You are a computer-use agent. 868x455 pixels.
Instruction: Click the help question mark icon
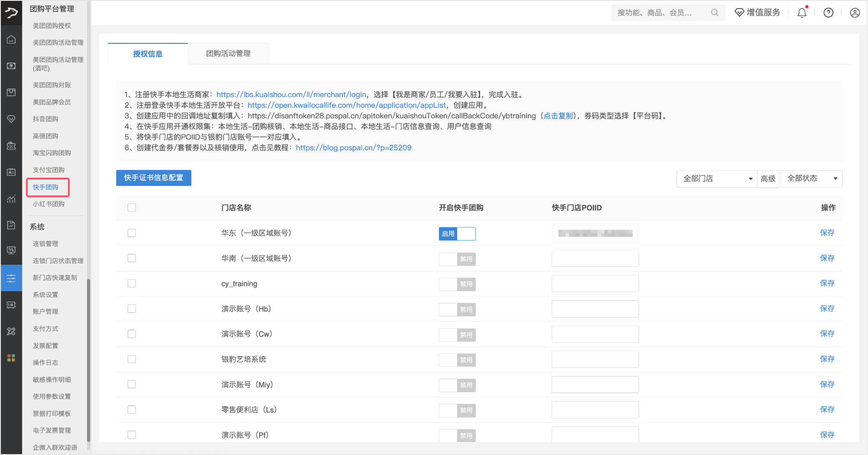[828, 13]
